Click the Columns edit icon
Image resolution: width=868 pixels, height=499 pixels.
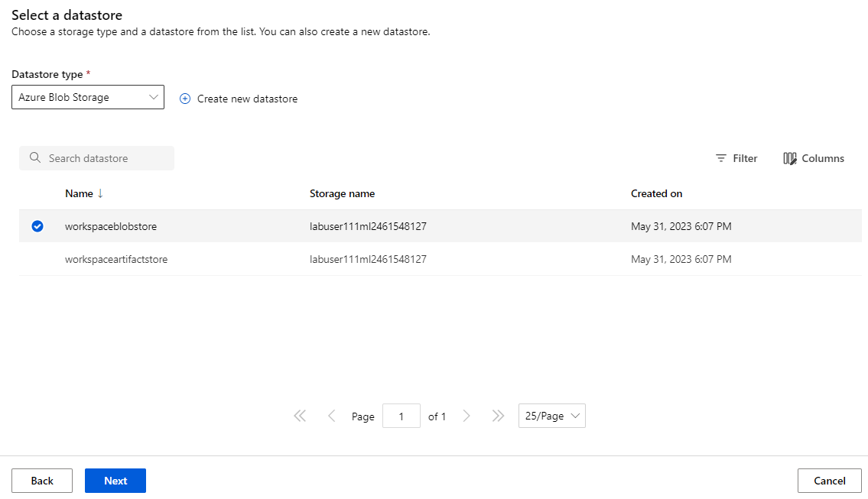[x=790, y=158]
